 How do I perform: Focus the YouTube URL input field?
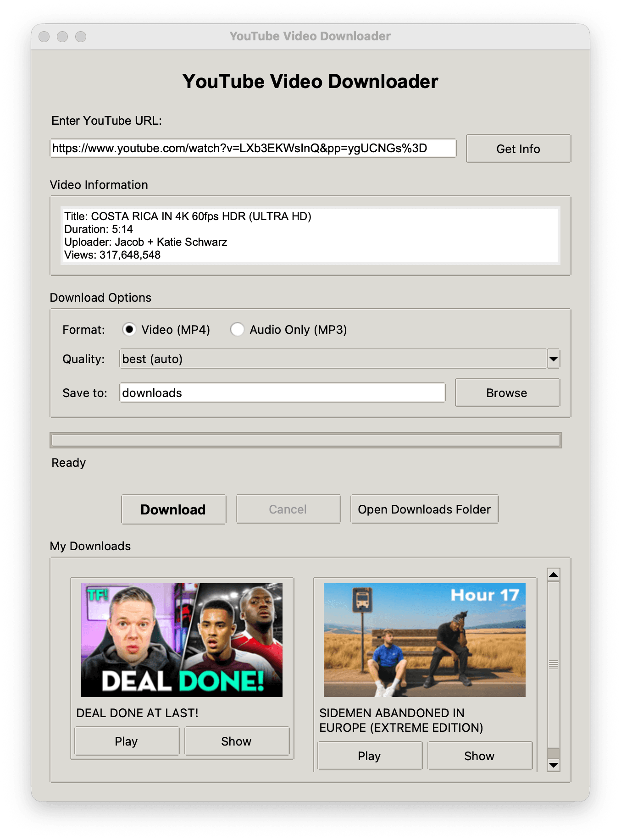tap(253, 148)
